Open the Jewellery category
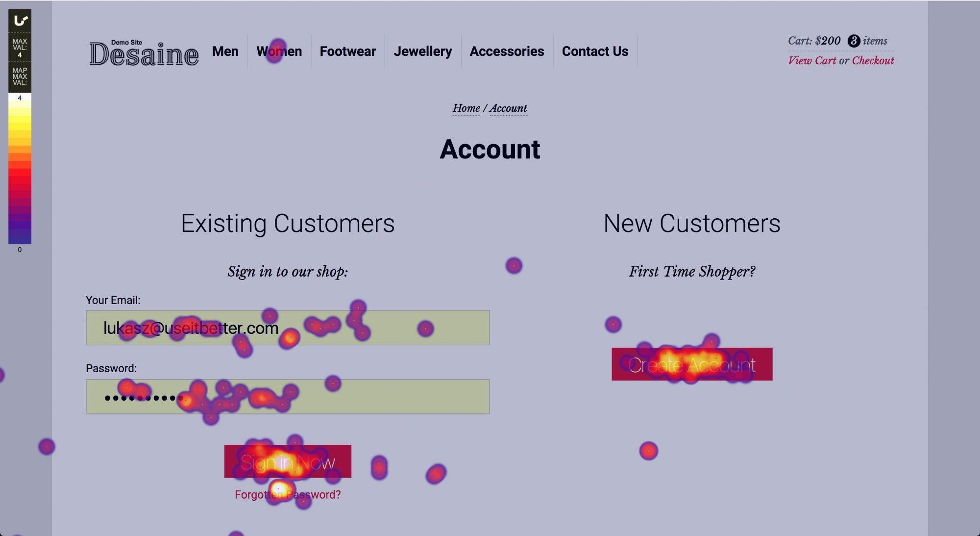The image size is (980, 536). pos(423,51)
